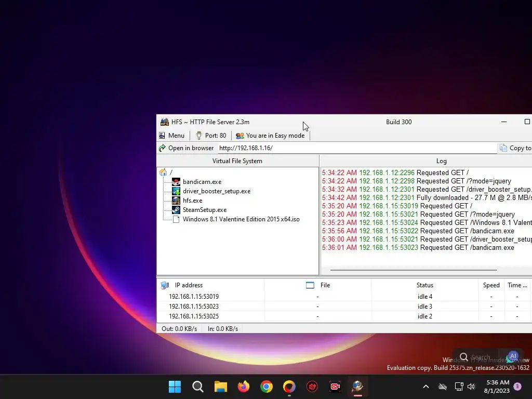Click the bandicam.exe file icon
Image resolution: width=532 pixels, height=399 pixels.
tap(176, 182)
